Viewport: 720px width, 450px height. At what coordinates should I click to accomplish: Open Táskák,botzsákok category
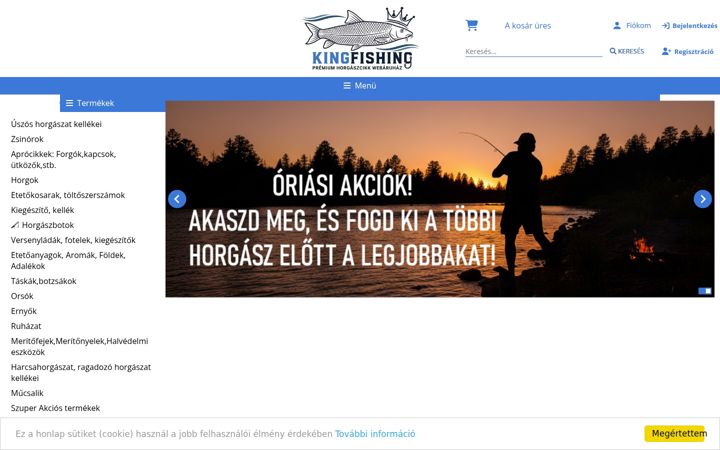click(x=44, y=281)
